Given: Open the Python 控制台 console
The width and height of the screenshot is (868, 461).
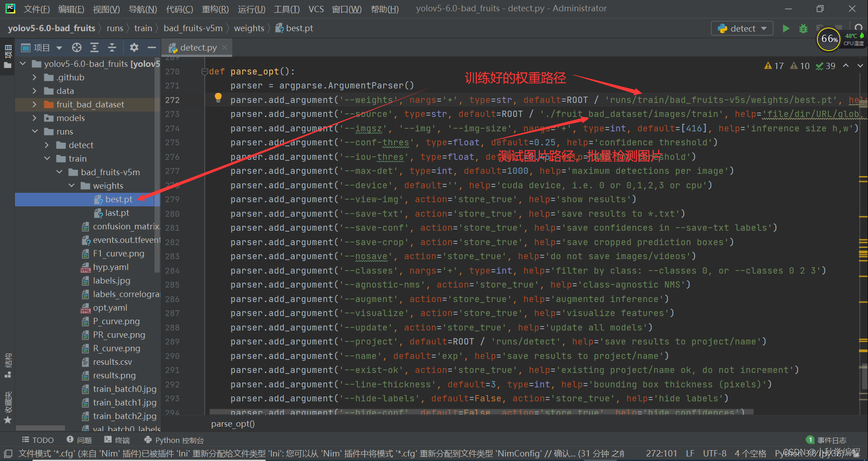Looking at the screenshot, I should (174, 440).
